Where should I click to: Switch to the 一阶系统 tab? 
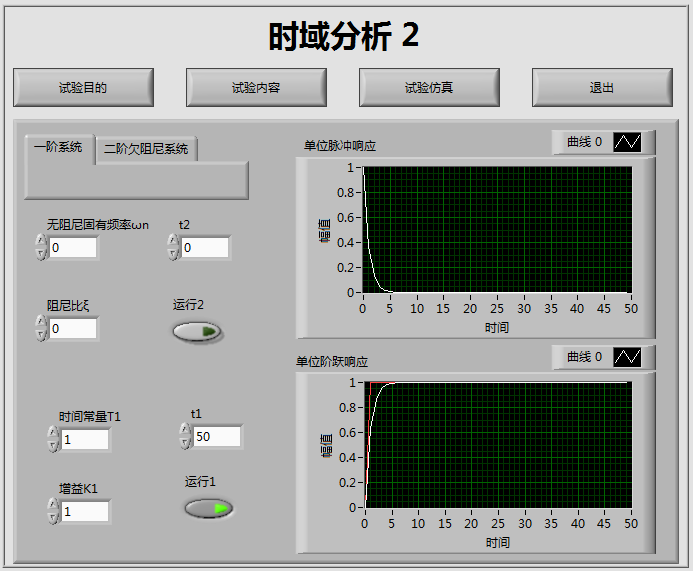[x=58, y=147]
